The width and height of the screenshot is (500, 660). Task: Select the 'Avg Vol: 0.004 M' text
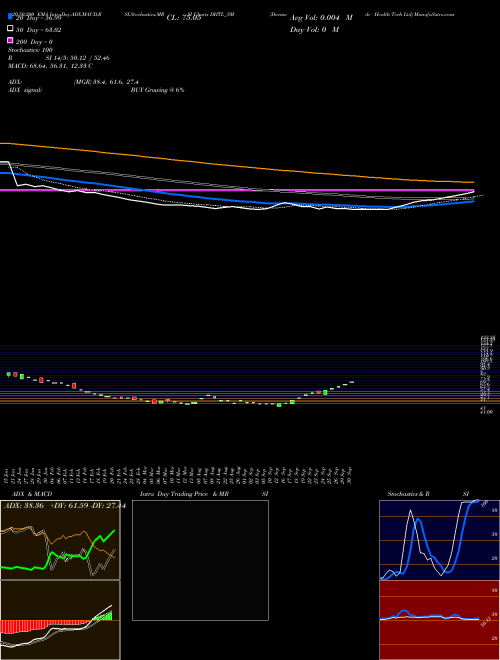(x=321, y=18)
